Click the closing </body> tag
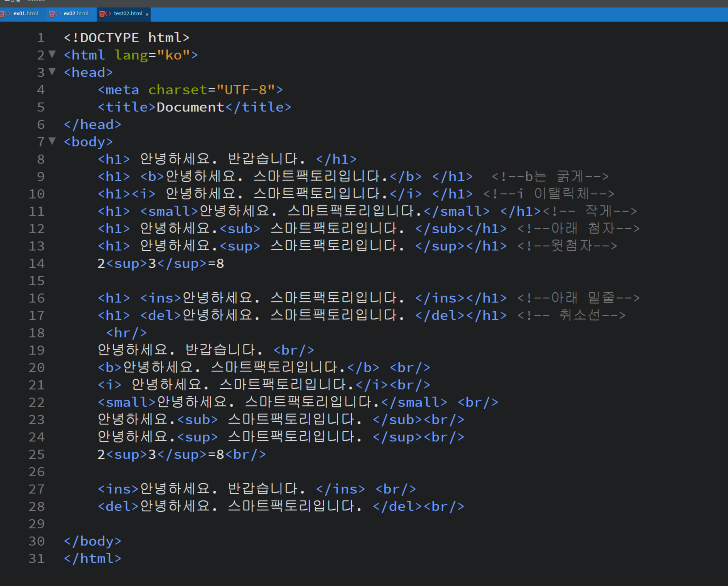 click(x=93, y=541)
